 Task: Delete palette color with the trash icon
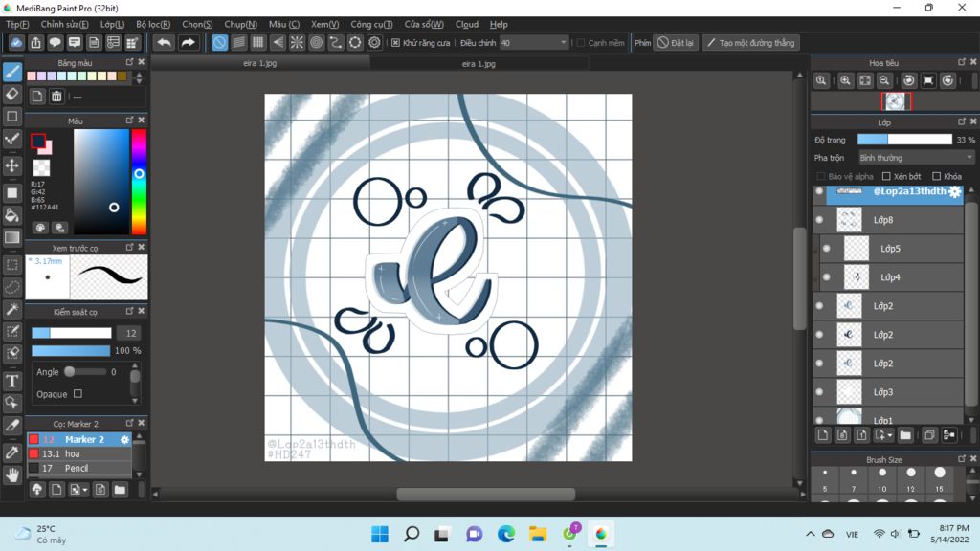56,97
